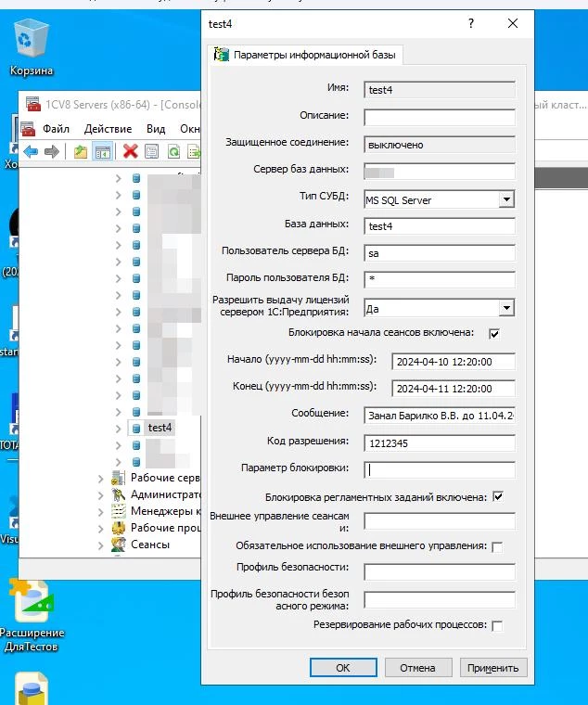Open the Файл menu
The width and height of the screenshot is (588, 705).
coord(56,129)
